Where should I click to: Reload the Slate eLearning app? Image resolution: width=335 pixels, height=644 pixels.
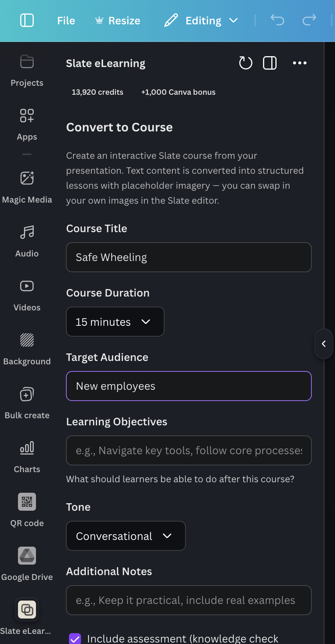(245, 63)
